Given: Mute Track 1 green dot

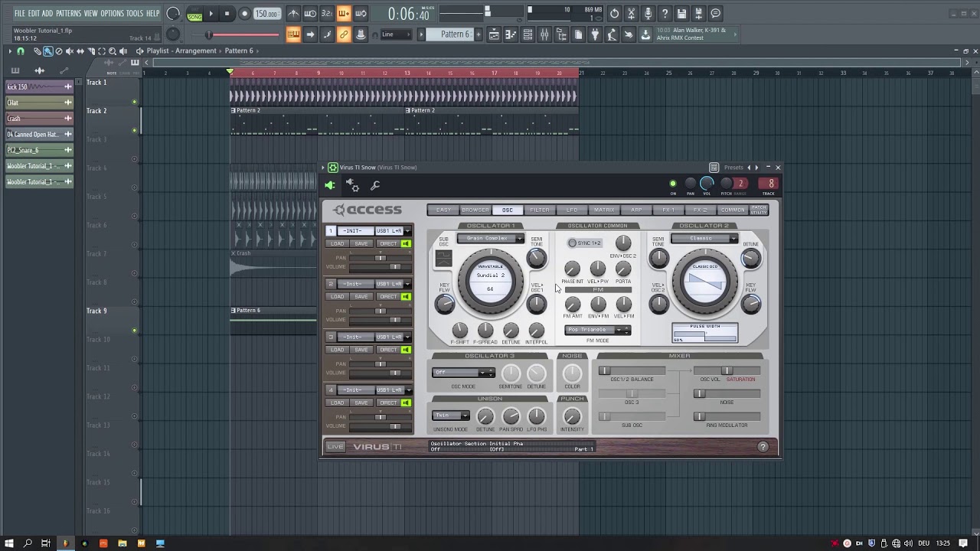Looking at the screenshot, I should 135,102.
